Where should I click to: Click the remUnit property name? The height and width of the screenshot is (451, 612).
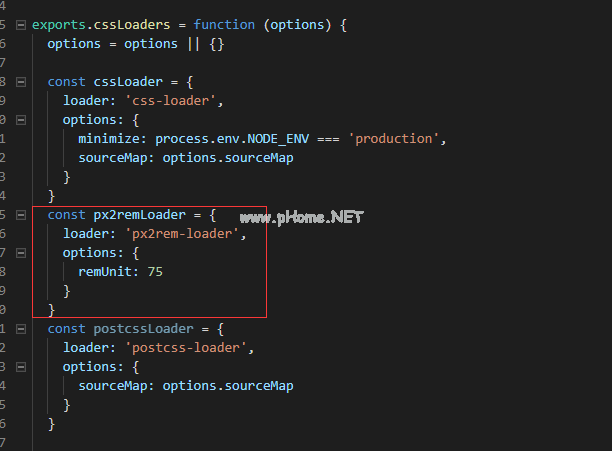click(108, 272)
